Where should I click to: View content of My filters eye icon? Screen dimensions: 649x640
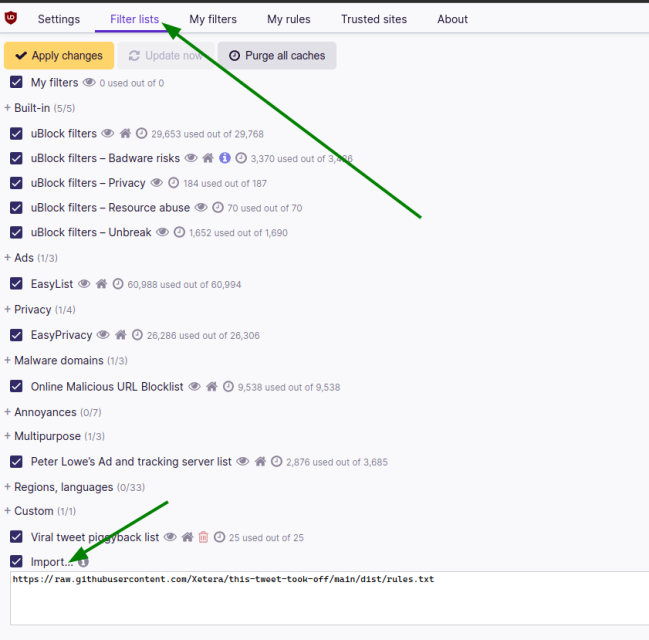click(89, 82)
